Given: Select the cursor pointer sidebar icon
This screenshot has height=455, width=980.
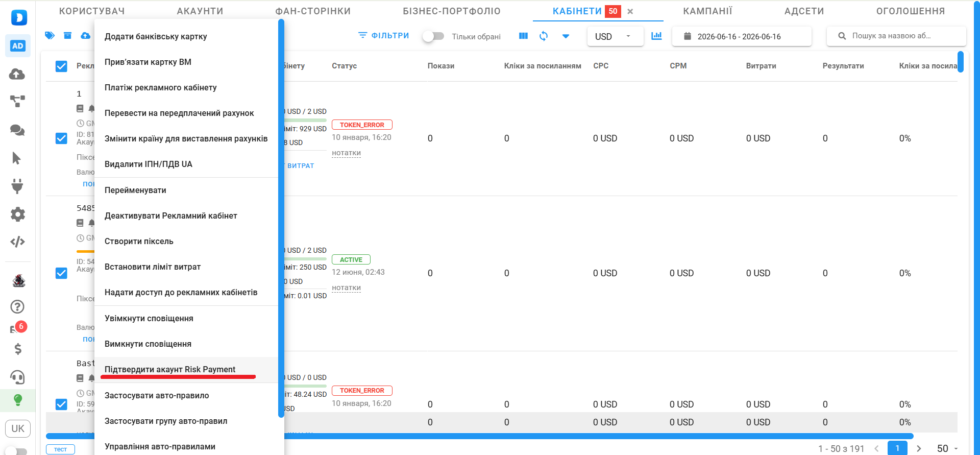Looking at the screenshot, I should tap(16, 158).
